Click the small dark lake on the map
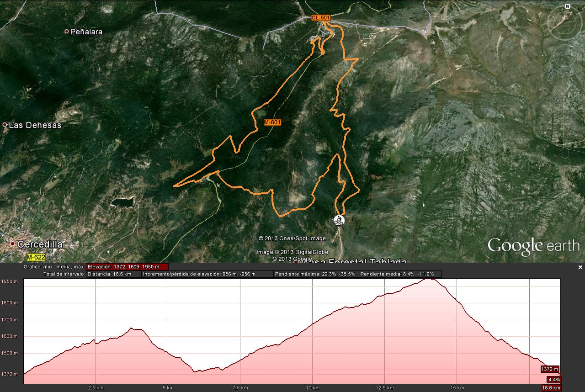Screen dimensions: 585x392 point(122,201)
